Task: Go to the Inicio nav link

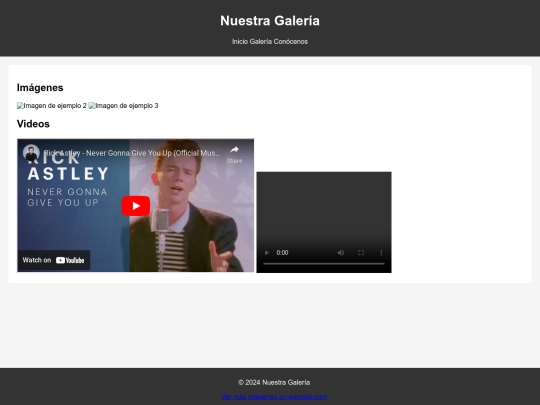Action: (240, 42)
